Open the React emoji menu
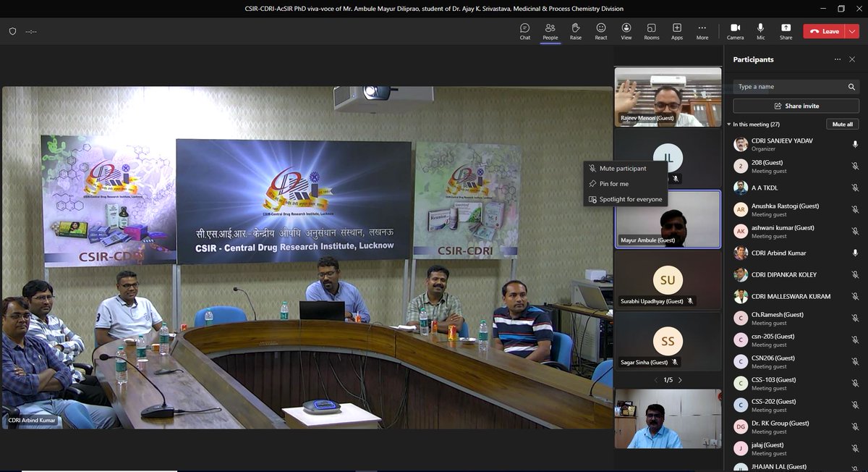This screenshot has height=472, width=868. pos(601,31)
